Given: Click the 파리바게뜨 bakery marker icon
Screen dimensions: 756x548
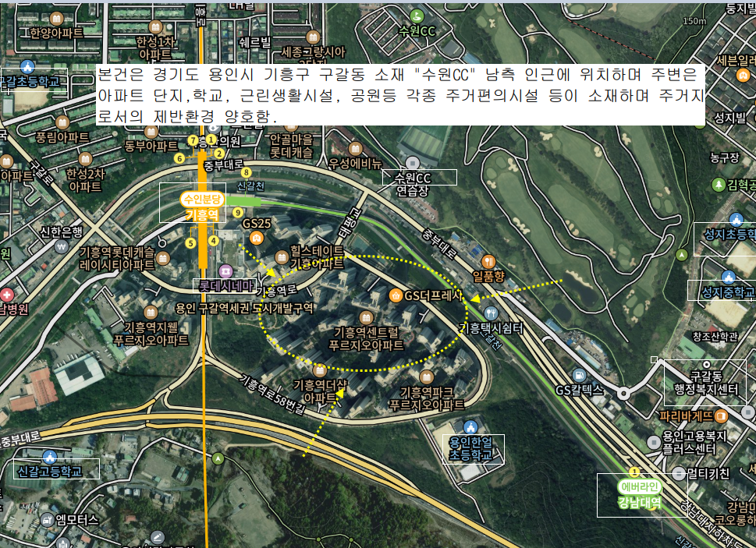Looking at the screenshot, I should (x=721, y=415).
